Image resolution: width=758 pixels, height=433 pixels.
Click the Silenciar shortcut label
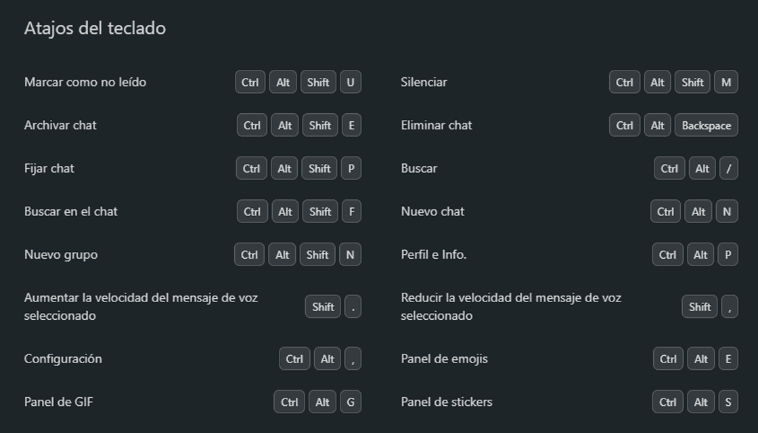pos(424,82)
